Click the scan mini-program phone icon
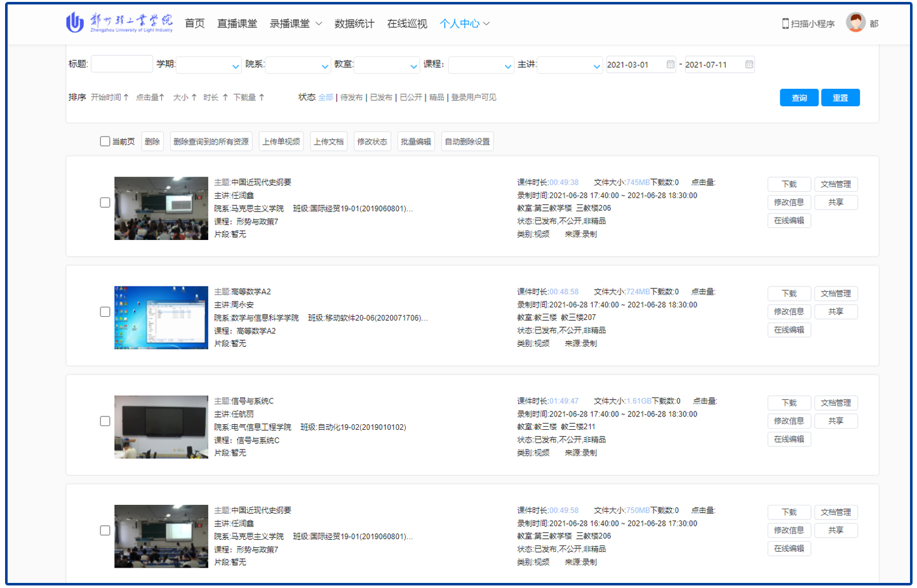The height and width of the screenshot is (588, 917). 786,23
